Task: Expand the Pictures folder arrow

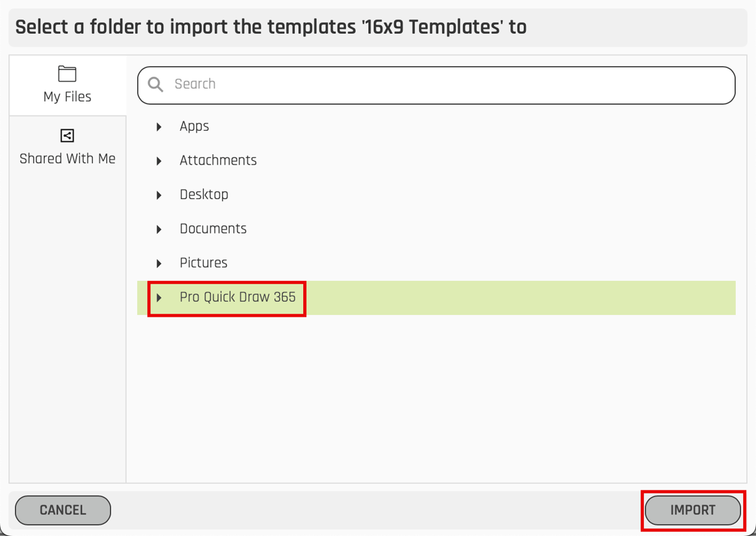Action: pyautogui.click(x=159, y=263)
